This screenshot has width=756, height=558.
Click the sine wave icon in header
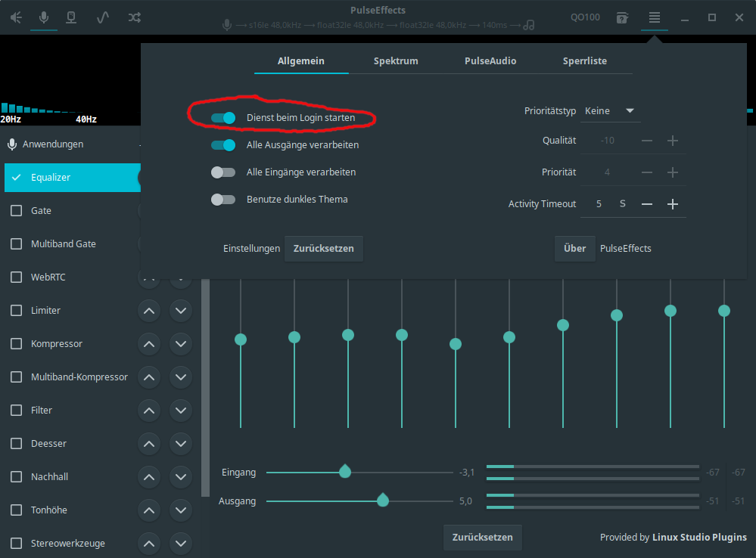point(103,17)
